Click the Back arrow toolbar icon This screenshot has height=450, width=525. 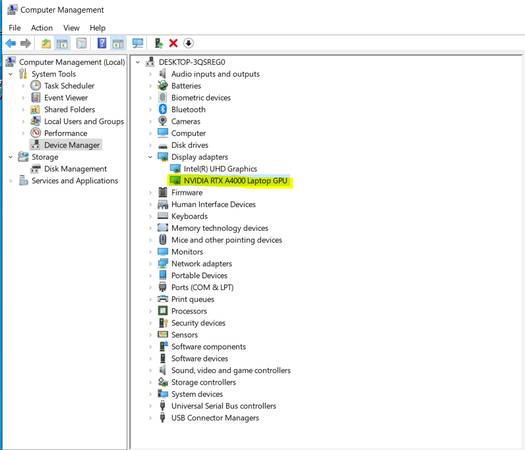pos(11,43)
